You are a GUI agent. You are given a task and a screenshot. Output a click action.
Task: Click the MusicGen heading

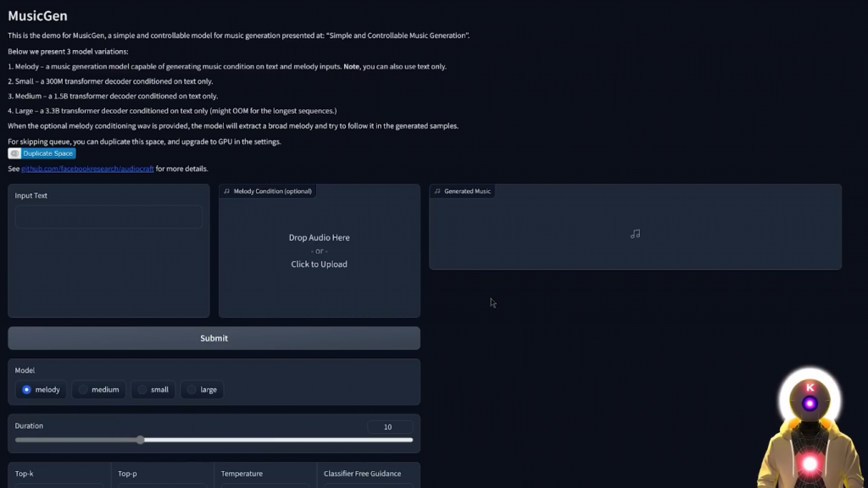coord(37,16)
